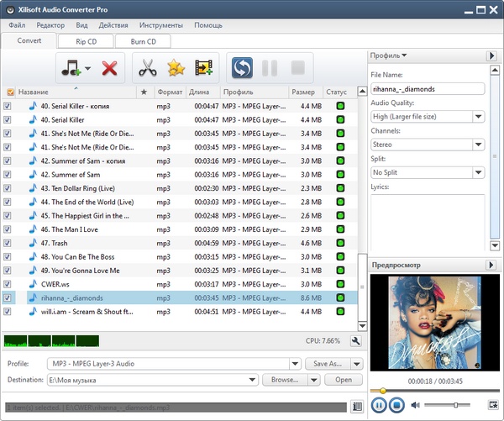Open the Инструменты menu

click(x=161, y=25)
